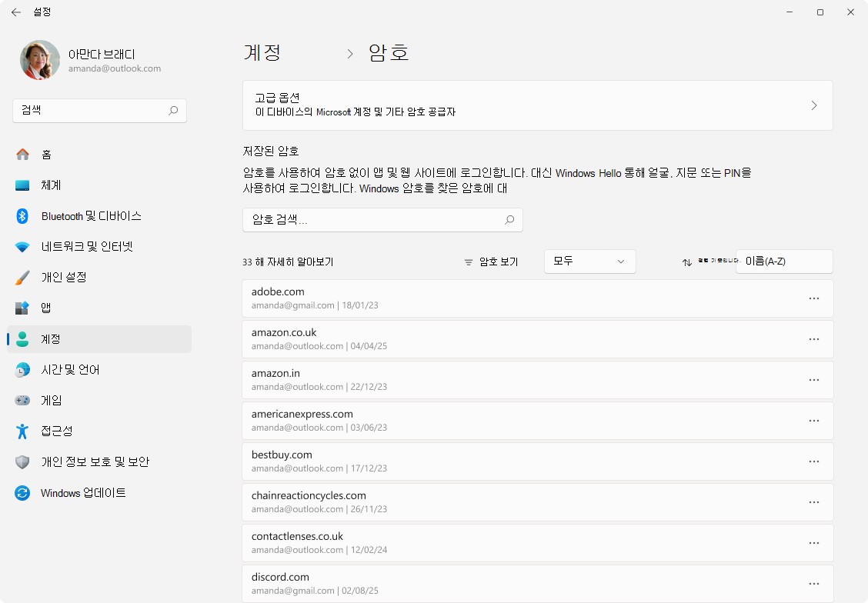The image size is (868, 603).
Task: Open more options for contactlenses.co.uk
Action: [814, 543]
